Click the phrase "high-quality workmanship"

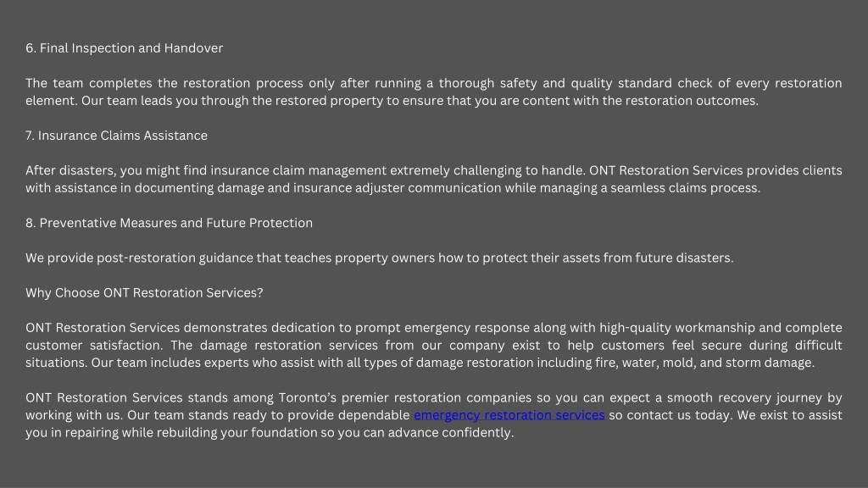point(677,328)
